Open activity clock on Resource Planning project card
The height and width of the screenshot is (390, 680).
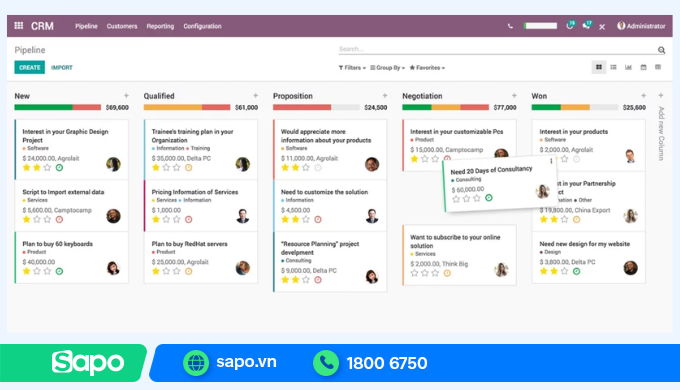318,280
